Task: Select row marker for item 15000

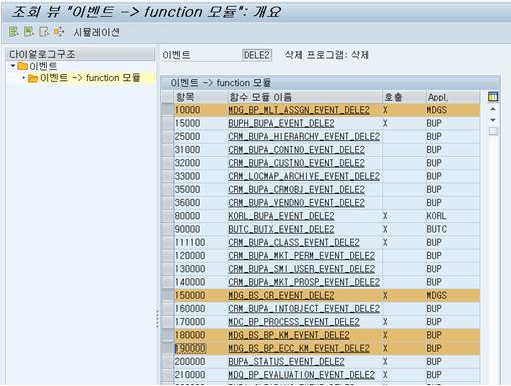Action: coord(167,123)
